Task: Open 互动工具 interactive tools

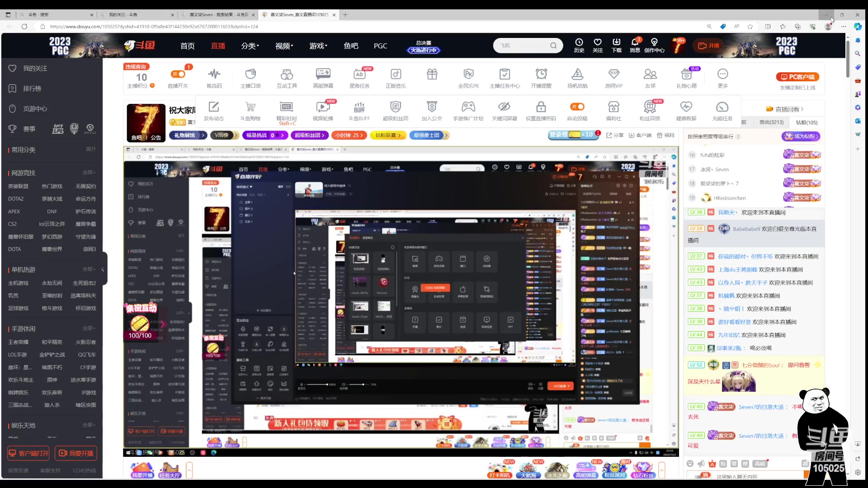Action: point(287,78)
